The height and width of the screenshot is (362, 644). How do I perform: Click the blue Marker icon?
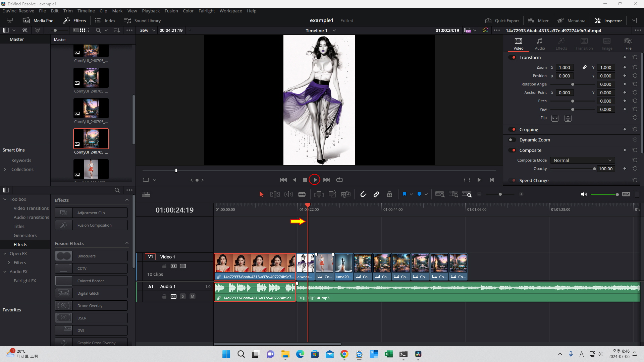tap(419, 194)
